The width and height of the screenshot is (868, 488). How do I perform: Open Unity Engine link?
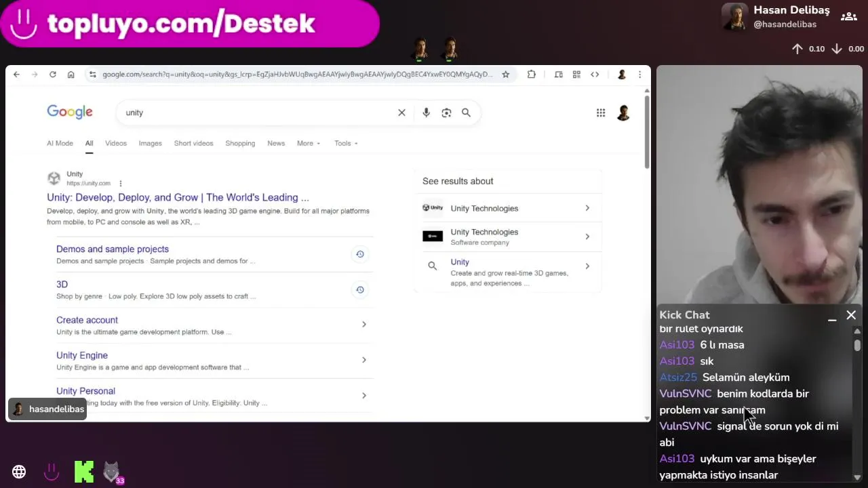[82, 355]
